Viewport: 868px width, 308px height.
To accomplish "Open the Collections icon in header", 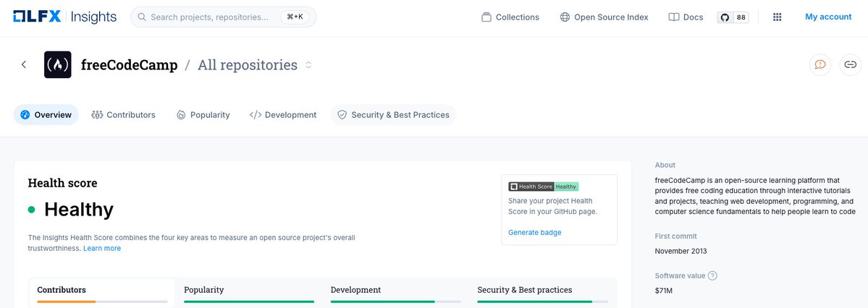I will pos(486,17).
